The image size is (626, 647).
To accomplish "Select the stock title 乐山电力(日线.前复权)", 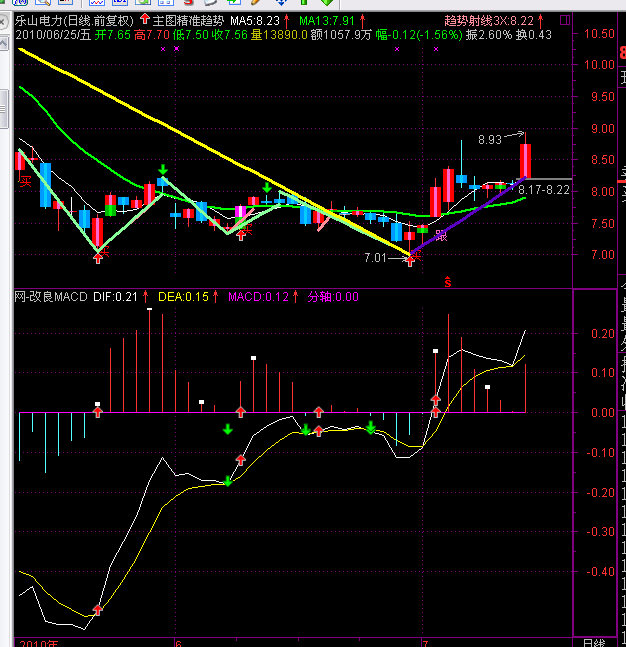I will tap(74, 21).
